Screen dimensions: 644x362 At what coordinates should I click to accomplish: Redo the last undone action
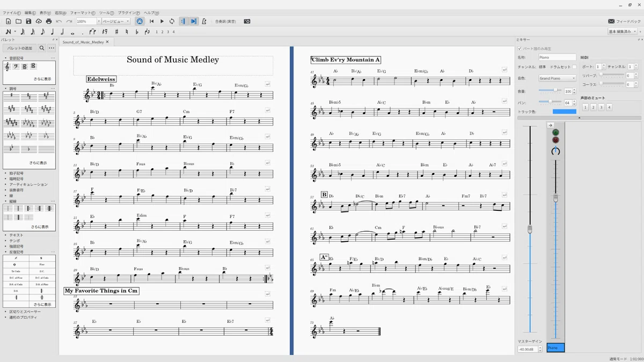[x=69, y=21]
